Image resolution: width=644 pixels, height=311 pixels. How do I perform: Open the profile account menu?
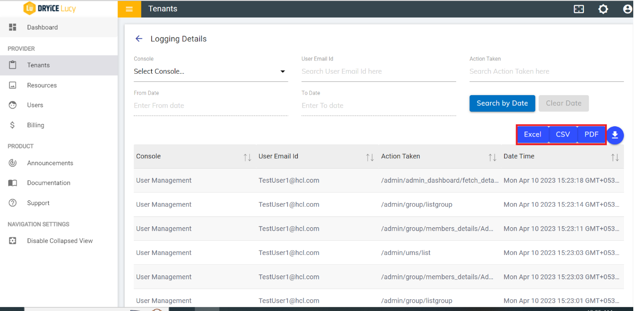pyautogui.click(x=627, y=9)
